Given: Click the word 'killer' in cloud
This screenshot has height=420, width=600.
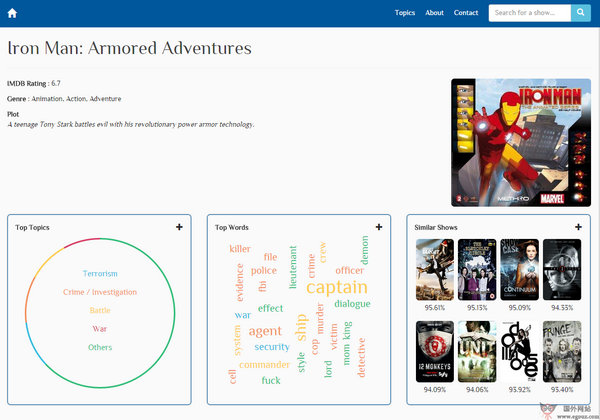Looking at the screenshot, I should point(240,249).
